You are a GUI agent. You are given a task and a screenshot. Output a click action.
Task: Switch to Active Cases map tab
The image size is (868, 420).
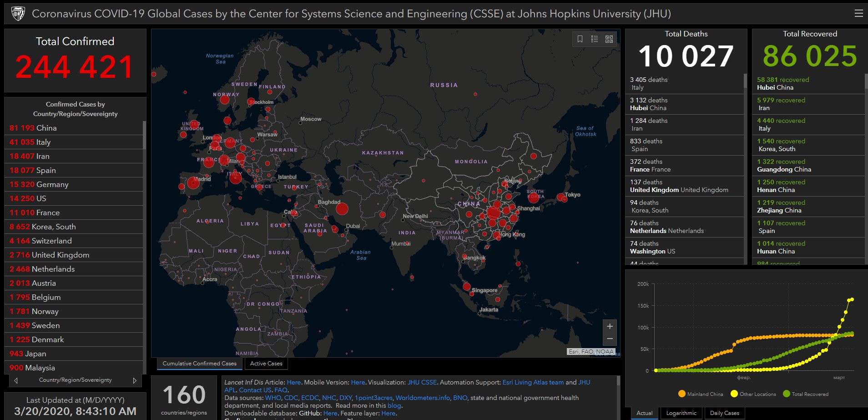pyautogui.click(x=266, y=364)
